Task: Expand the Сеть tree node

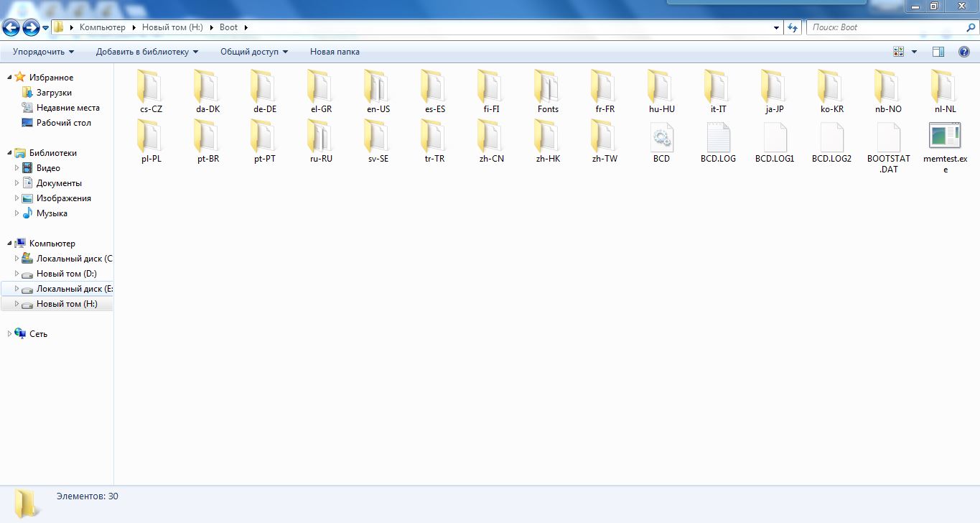Action: coord(9,334)
